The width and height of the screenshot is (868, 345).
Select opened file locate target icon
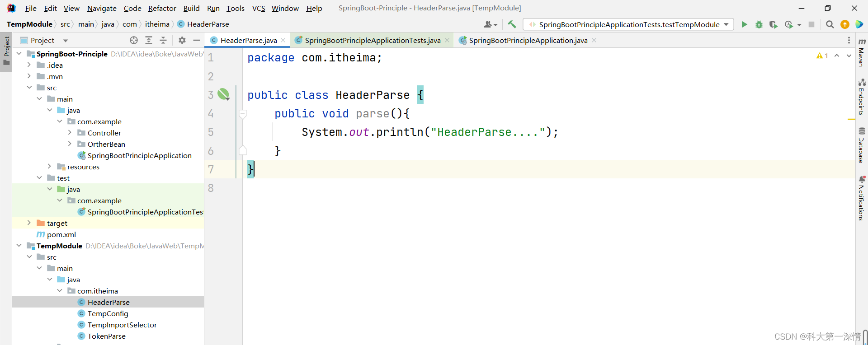point(134,40)
